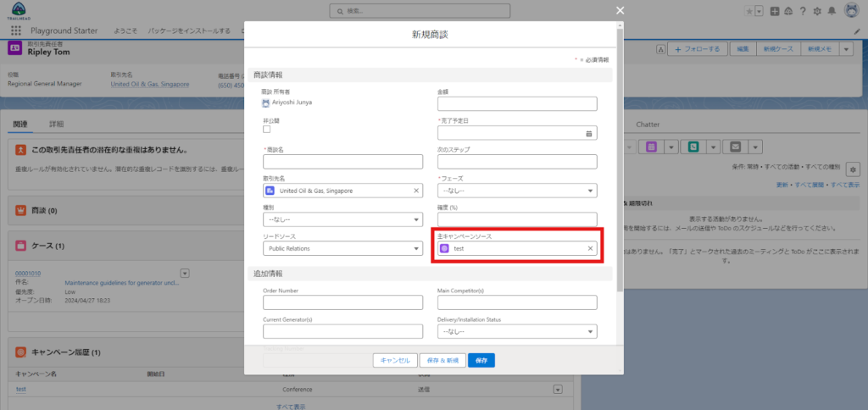This screenshot has height=410, width=868.
Task: Expand the Delivery/Installation Status dropdown
Action: (x=517, y=331)
